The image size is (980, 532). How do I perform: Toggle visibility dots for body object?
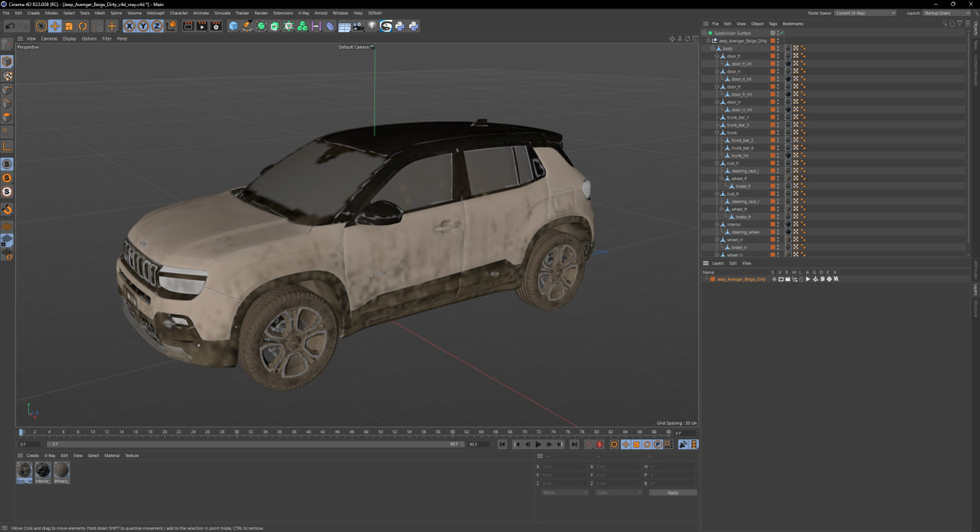click(779, 48)
